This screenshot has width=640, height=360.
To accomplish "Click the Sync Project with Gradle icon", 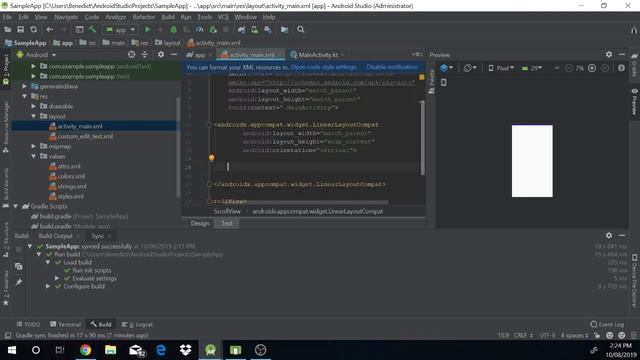I will click(x=241, y=30).
